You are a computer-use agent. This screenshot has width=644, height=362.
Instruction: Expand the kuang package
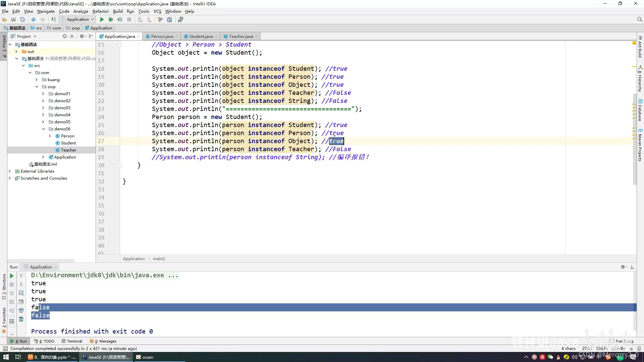[x=37, y=80]
